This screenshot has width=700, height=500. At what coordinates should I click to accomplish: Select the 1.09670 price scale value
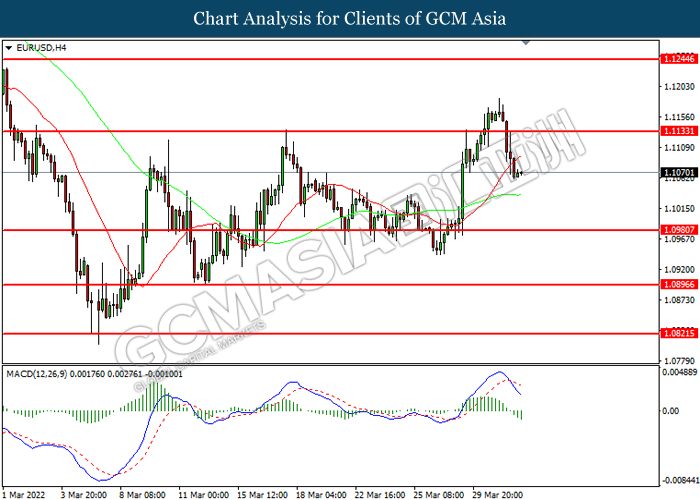(x=679, y=239)
